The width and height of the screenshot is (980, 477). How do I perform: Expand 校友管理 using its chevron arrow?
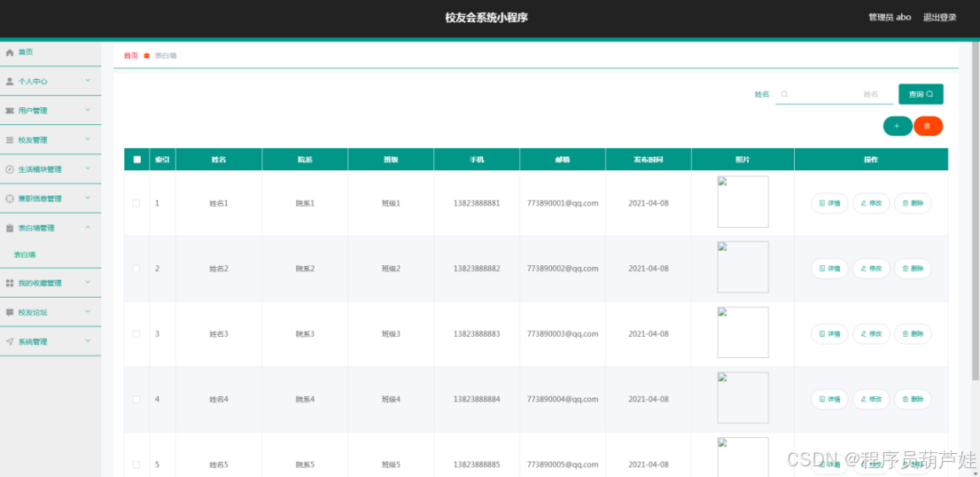tap(88, 139)
